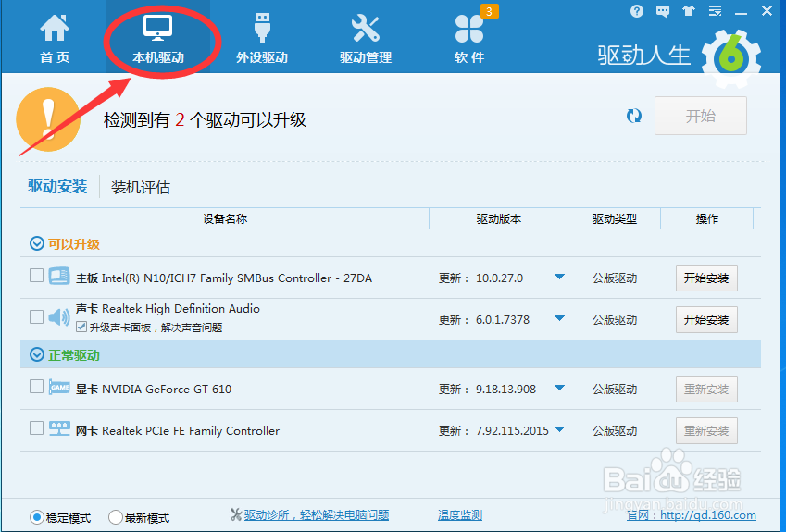The image size is (786, 532).
Task: Check the Realtek PCIe FE Family checkbox
Action: pos(36,428)
